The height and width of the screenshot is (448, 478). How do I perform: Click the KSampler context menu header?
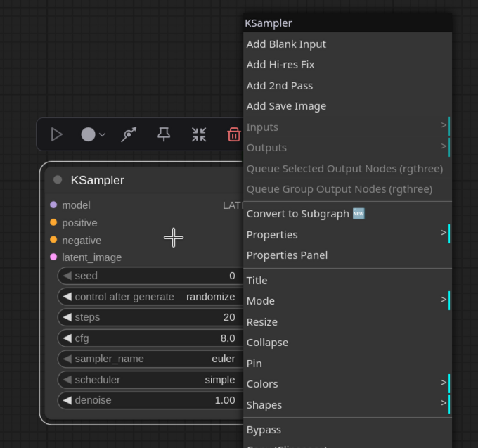pyautogui.click(x=347, y=23)
